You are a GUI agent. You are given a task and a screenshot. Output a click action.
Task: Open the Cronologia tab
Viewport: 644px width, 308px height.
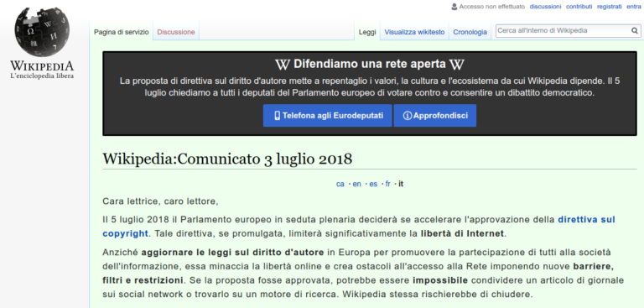click(x=470, y=32)
